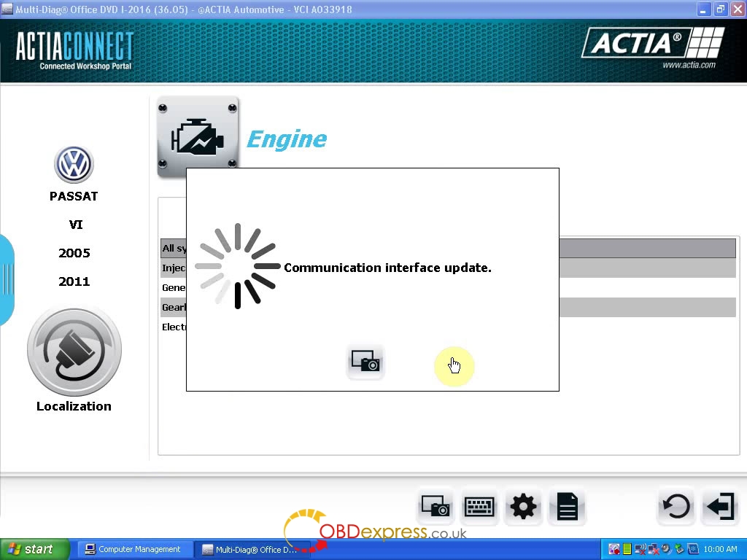Click the Volkswagen logo
Viewport: 747px width, 560px height.
[x=74, y=164]
